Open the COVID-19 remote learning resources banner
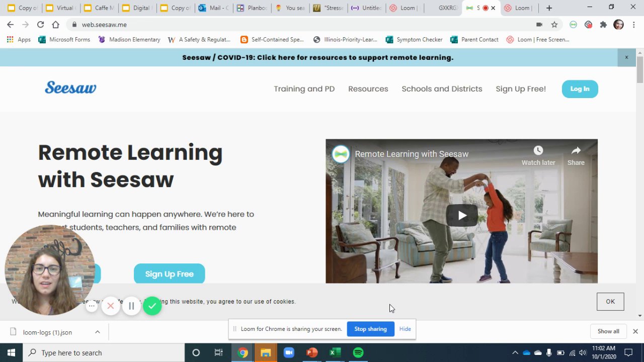This screenshot has width=644, height=362. [x=317, y=57]
